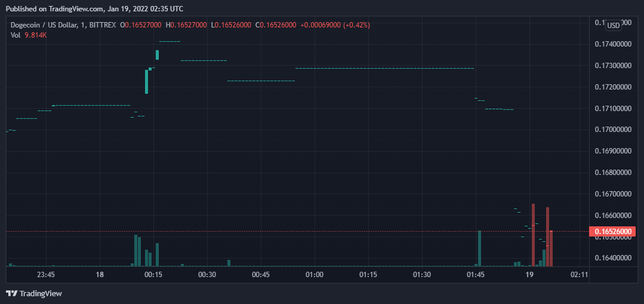
Task: Click the green volume bar at 01:45
Action: coord(479,248)
